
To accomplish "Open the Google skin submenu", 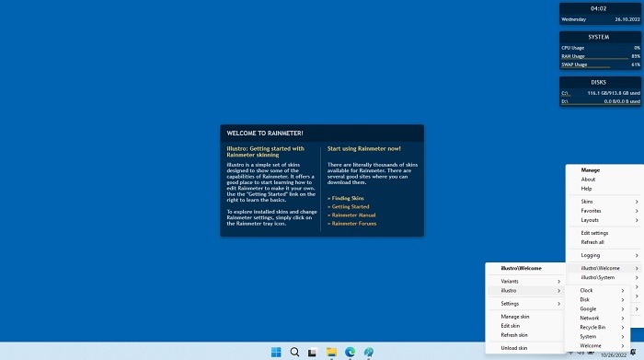I will 597,309.
